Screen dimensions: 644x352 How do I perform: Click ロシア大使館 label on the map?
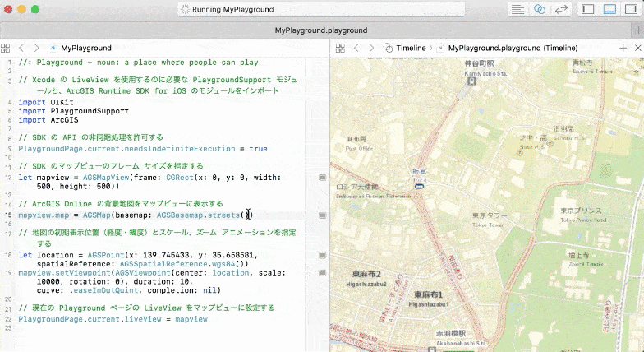click(356, 188)
